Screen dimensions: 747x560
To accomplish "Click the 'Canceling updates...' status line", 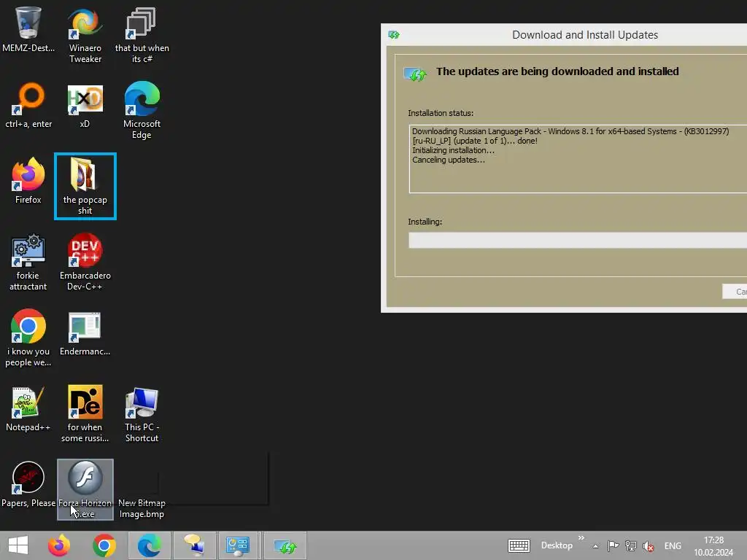I will (x=449, y=160).
